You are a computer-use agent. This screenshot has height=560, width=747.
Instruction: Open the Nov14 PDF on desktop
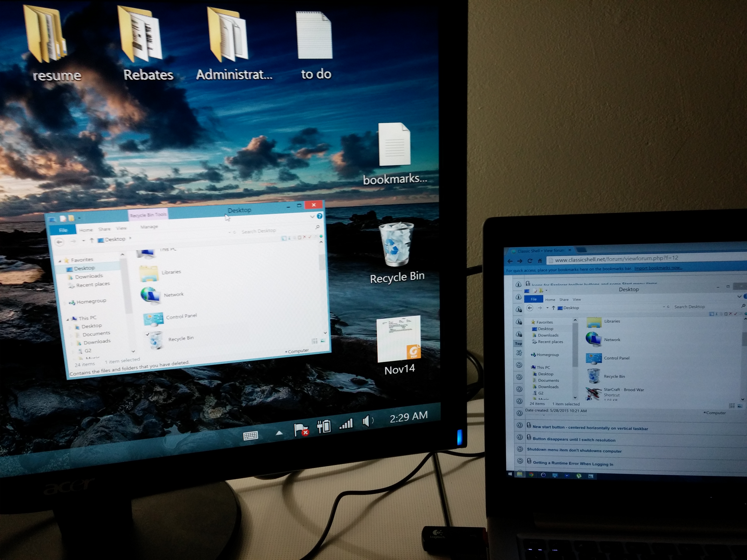[x=398, y=339]
